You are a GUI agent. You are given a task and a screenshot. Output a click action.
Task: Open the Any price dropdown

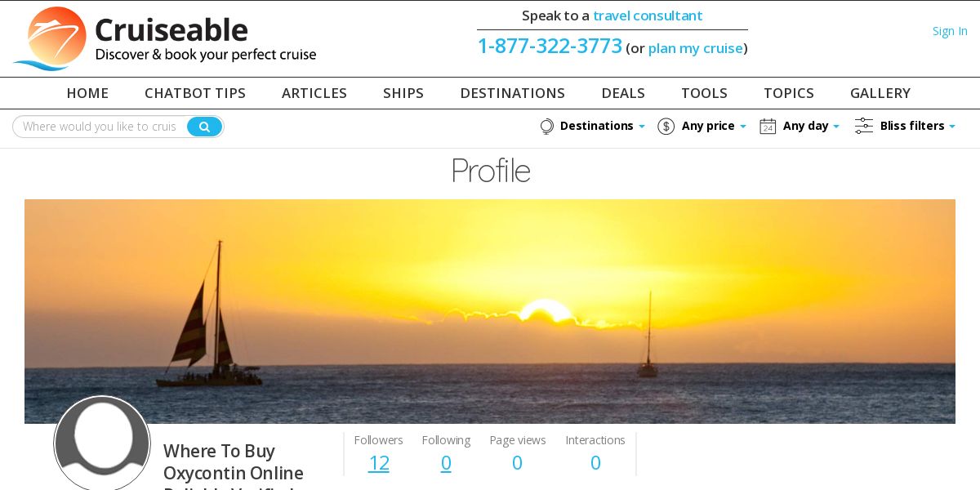pos(714,126)
